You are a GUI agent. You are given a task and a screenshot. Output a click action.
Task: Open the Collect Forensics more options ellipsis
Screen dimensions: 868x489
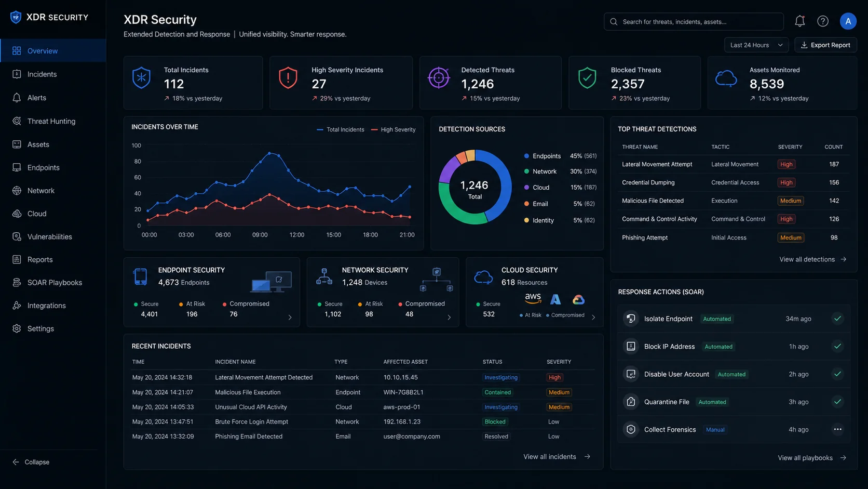click(837, 429)
